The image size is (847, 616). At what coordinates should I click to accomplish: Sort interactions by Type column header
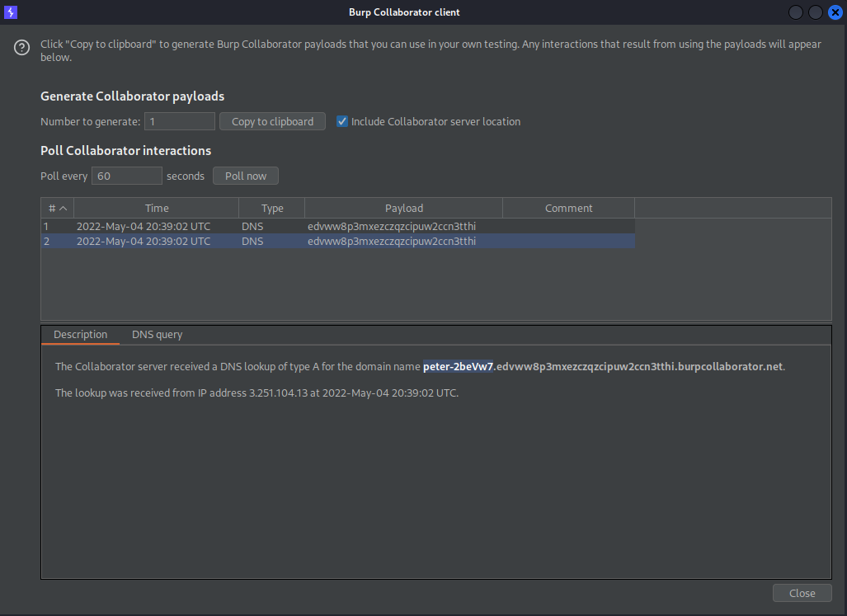click(272, 208)
